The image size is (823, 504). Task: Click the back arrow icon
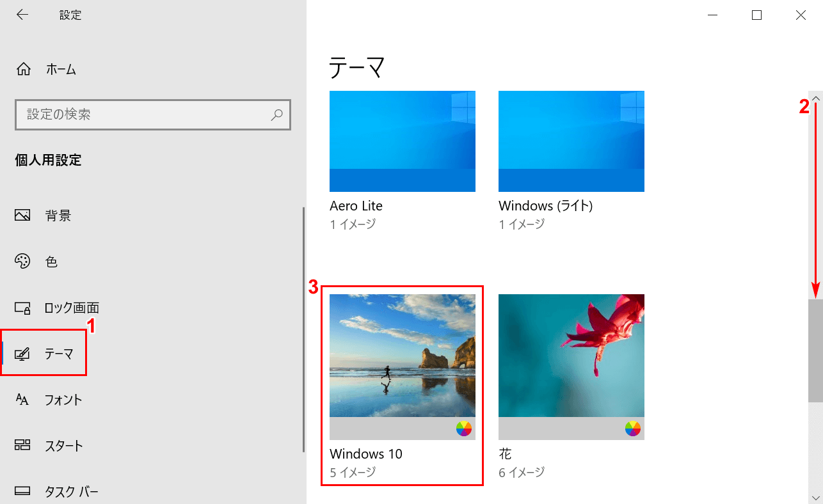coord(22,15)
